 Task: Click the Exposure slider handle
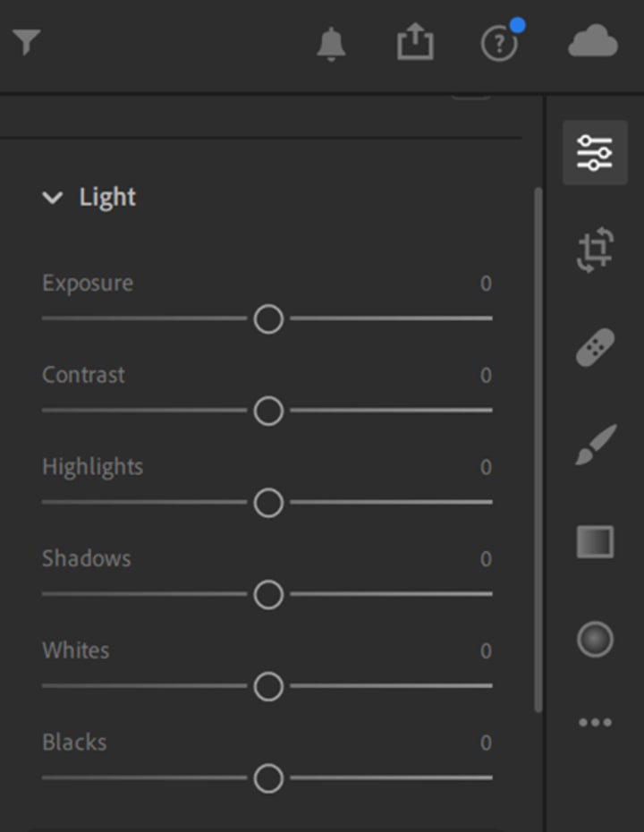(268, 318)
